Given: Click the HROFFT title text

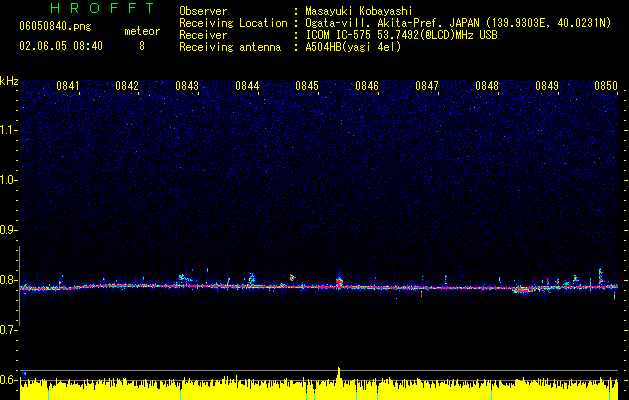Looking at the screenshot, I should (x=103, y=8).
